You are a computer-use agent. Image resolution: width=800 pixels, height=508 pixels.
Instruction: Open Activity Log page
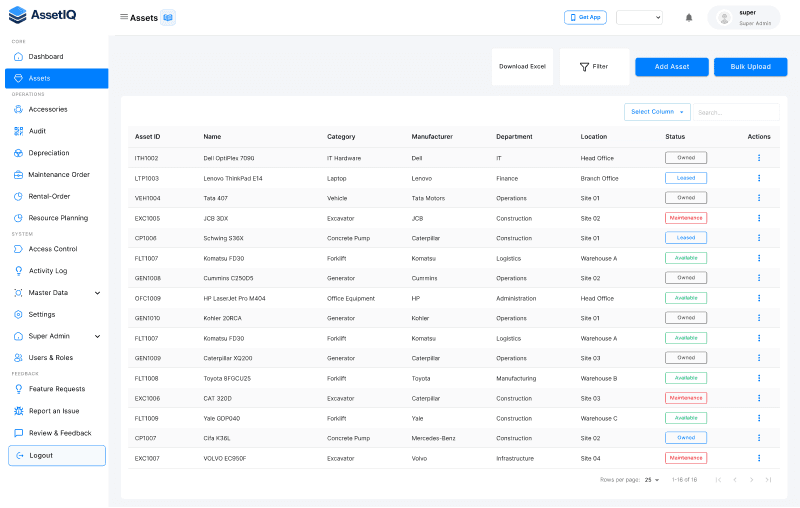[57, 271]
